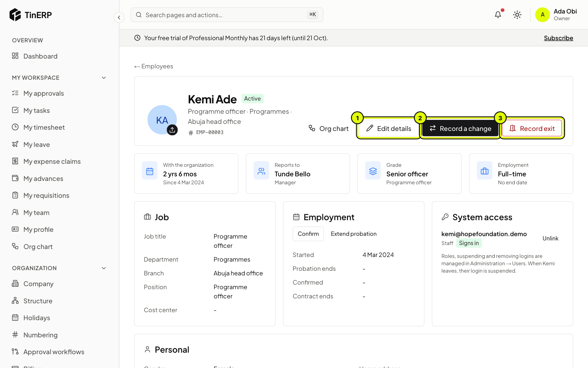Toggle the light/dark theme sun icon
588x368 pixels.
(517, 15)
